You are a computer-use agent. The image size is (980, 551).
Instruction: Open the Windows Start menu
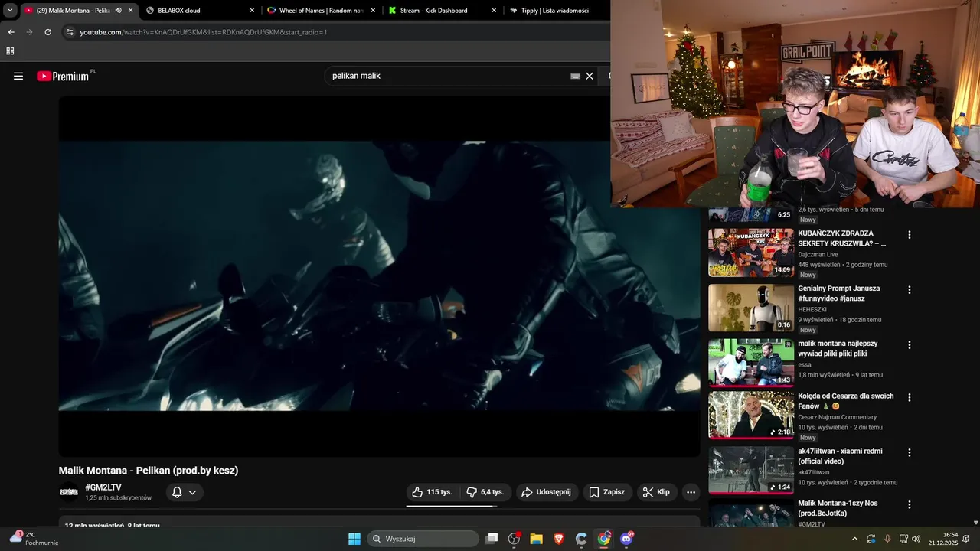pyautogui.click(x=354, y=539)
